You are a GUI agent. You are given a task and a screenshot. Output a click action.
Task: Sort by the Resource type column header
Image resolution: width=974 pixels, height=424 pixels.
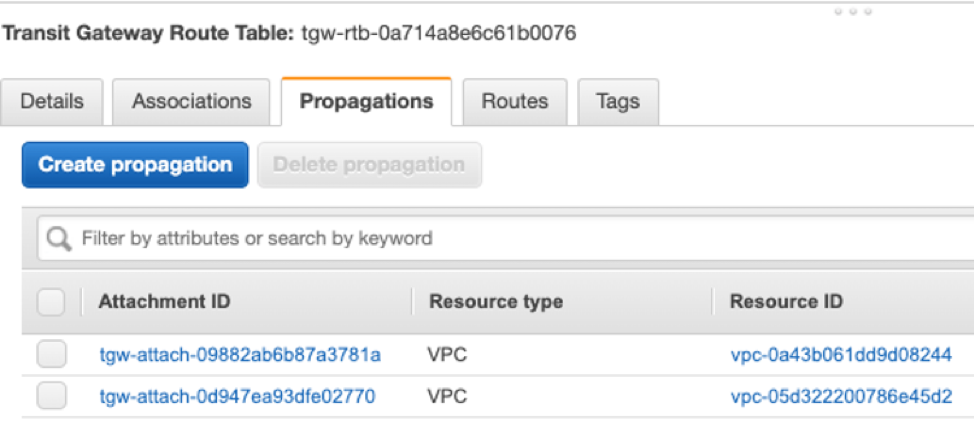click(496, 302)
